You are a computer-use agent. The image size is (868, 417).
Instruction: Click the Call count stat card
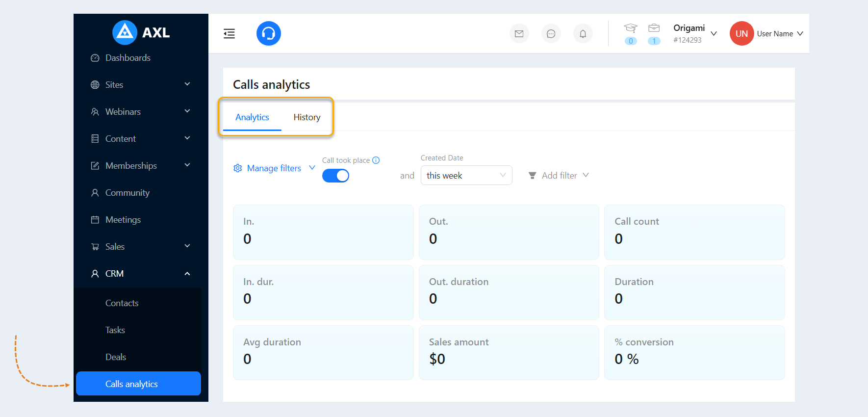point(694,232)
